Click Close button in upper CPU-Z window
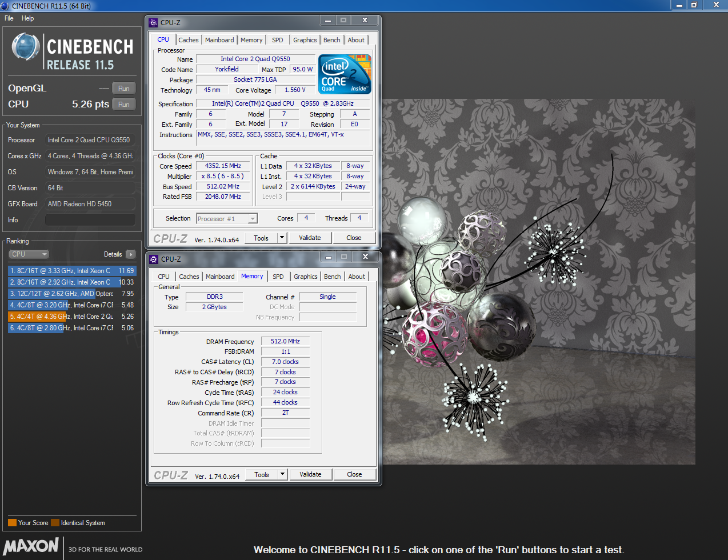The image size is (728, 560). [x=354, y=238]
